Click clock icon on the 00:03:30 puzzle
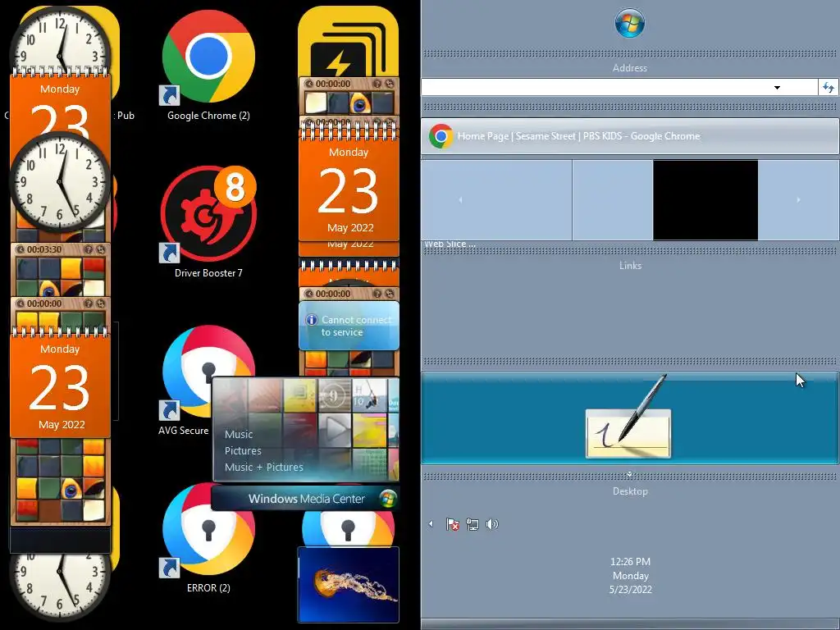Image resolution: width=840 pixels, height=630 pixels. (20, 249)
